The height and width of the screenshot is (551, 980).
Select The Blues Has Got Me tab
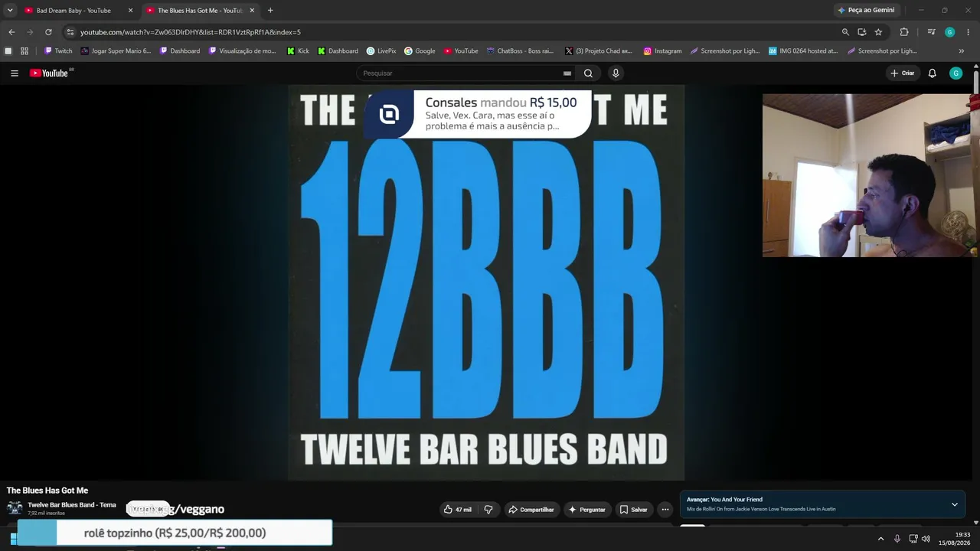coord(201,11)
